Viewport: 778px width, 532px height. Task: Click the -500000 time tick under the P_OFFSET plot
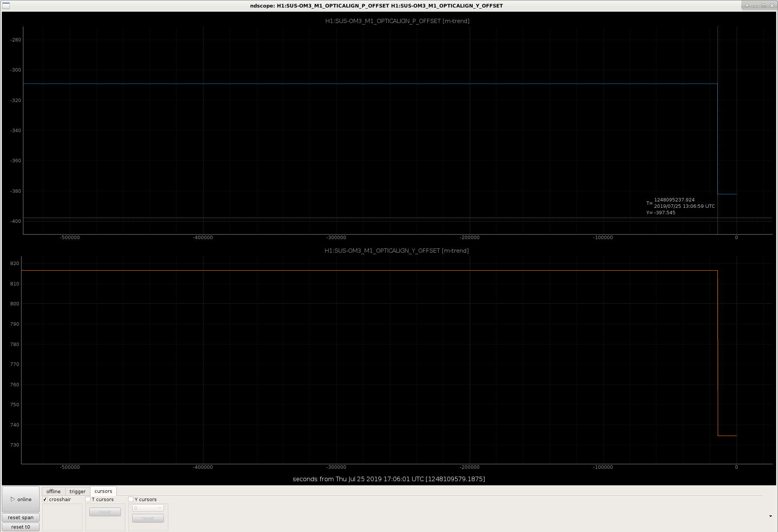(70, 238)
